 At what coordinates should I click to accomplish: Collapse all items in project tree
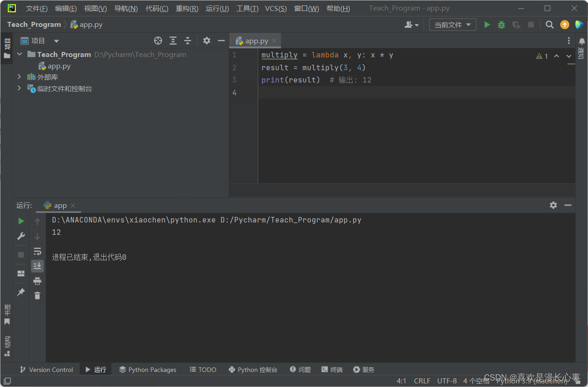pos(187,41)
